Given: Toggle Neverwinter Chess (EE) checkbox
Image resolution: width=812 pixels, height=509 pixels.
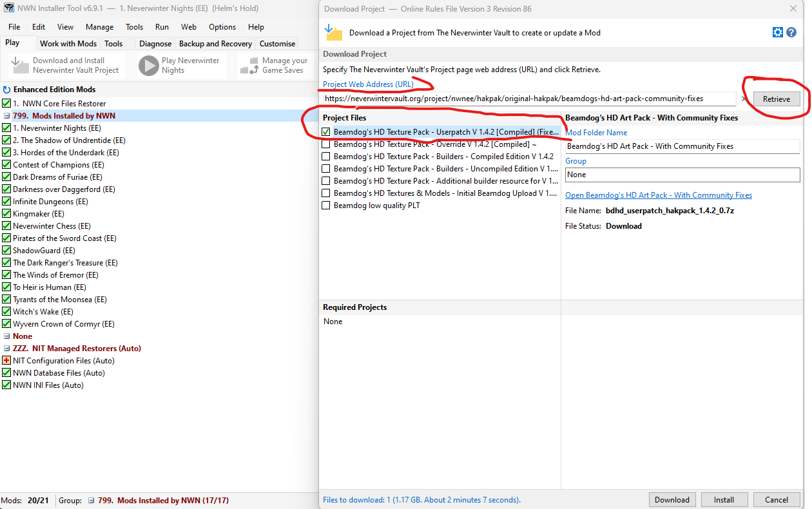Looking at the screenshot, I should (x=6, y=226).
